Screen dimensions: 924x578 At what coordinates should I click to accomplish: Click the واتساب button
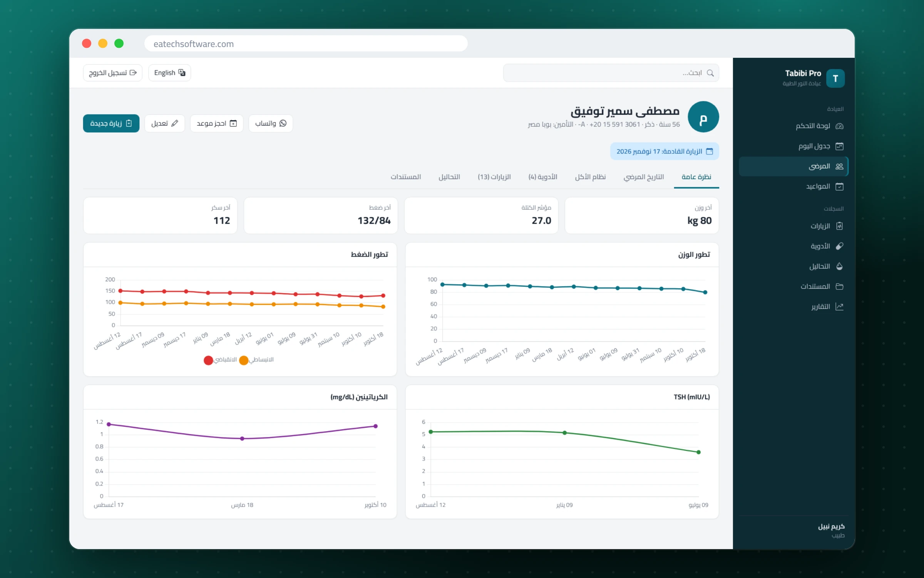(x=271, y=123)
